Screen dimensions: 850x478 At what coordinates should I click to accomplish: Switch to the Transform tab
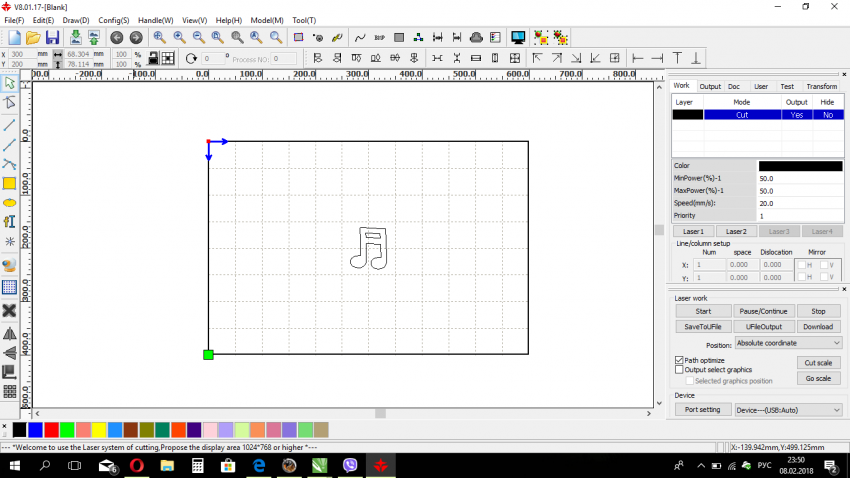point(821,87)
